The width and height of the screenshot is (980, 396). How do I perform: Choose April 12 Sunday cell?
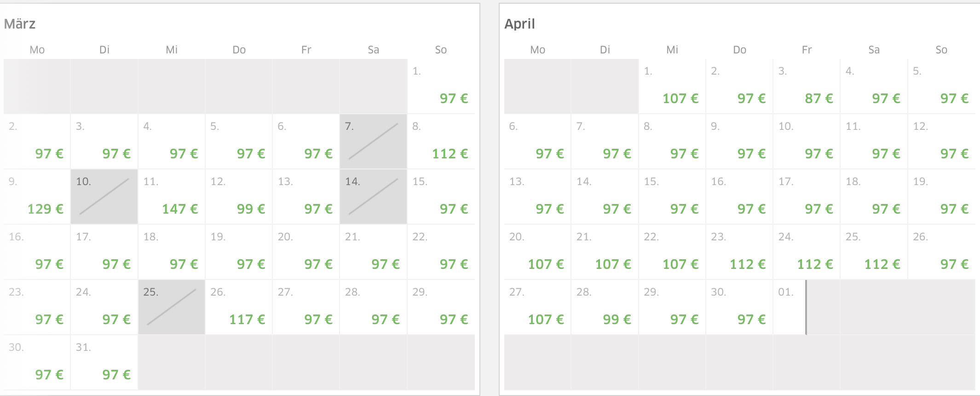point(941,142)
